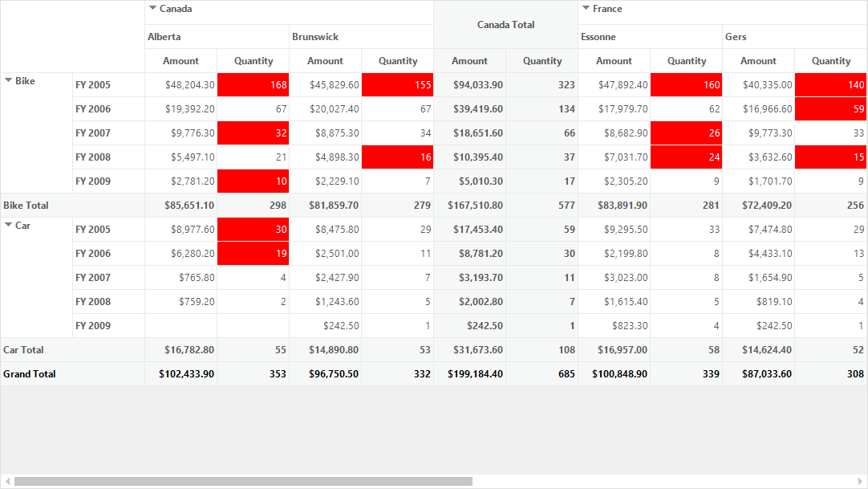Select the Essonne column header
Image resolution: width=868 pixels, height=489 pixels.
coord(650,37)
